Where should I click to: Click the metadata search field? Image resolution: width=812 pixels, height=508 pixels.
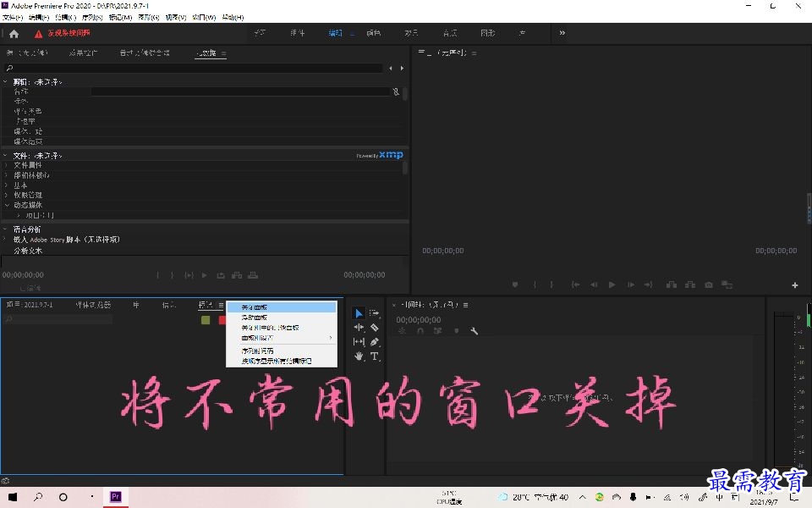[193, 68]
